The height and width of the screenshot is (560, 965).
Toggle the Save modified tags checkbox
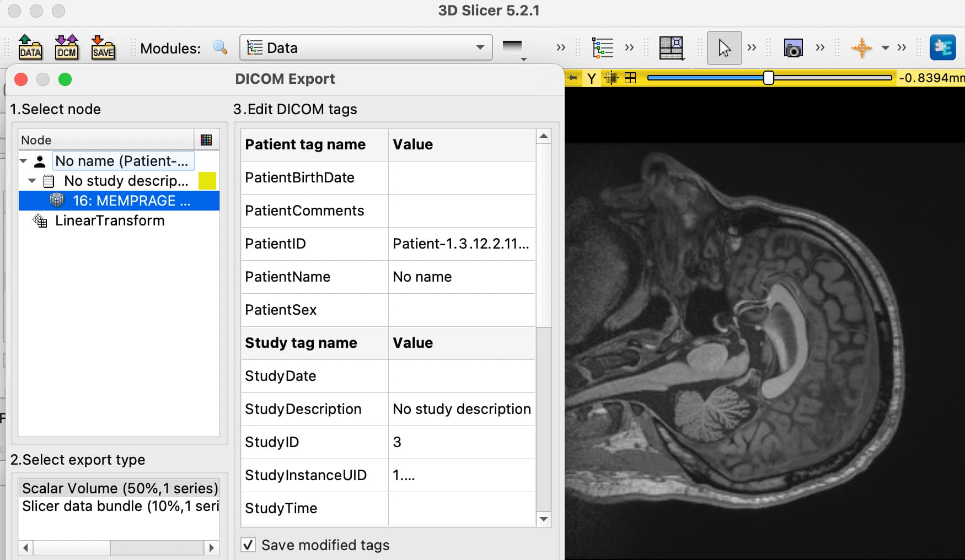click(248, 545)
